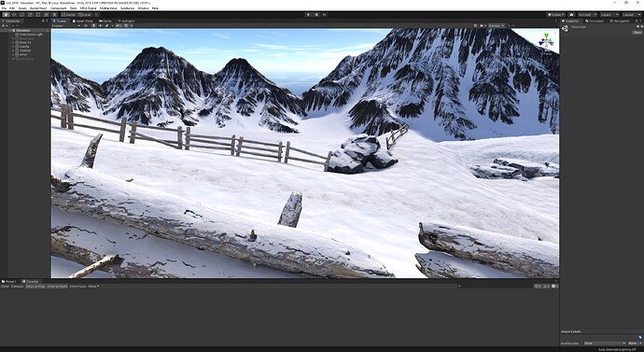The width and height of the screenshot is (644, 352).
Task: Open the Layout dropdown
Action: click(x=632, y=15)
